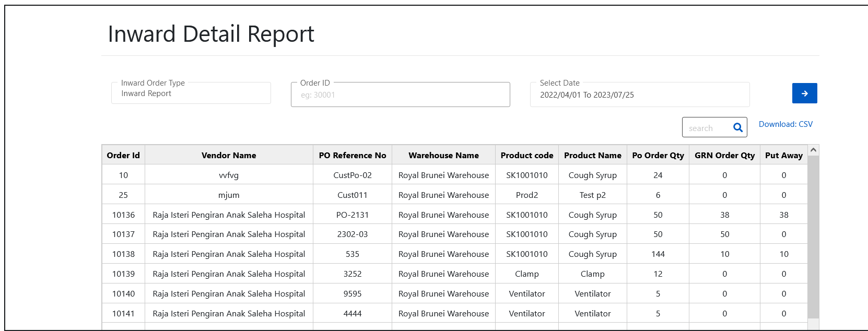Click the GRN Order Qty header

coord(724,156)
